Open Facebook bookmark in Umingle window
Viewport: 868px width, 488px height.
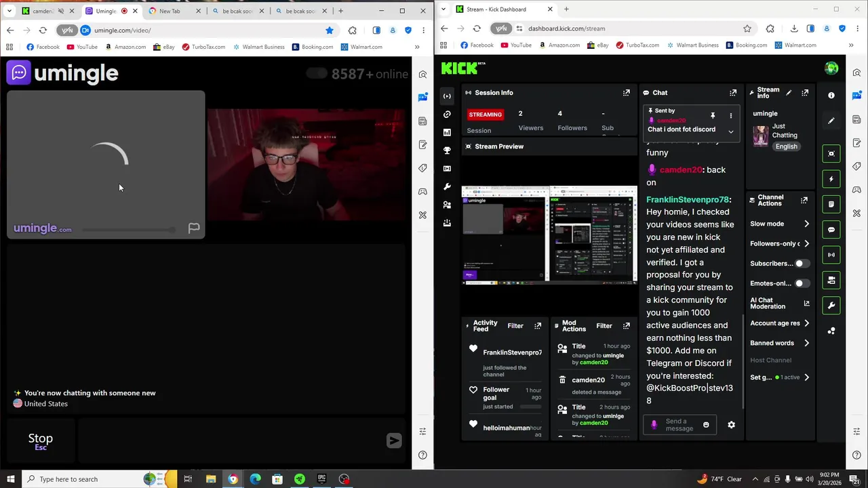(43, 47)
